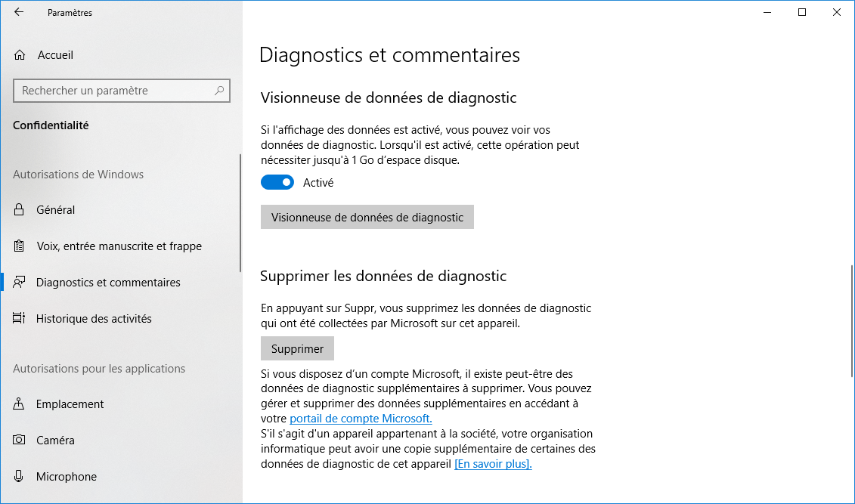Click the Accueil home icon
The width and height of the screenshot is (855, 504).
click(x=20, y=55)
